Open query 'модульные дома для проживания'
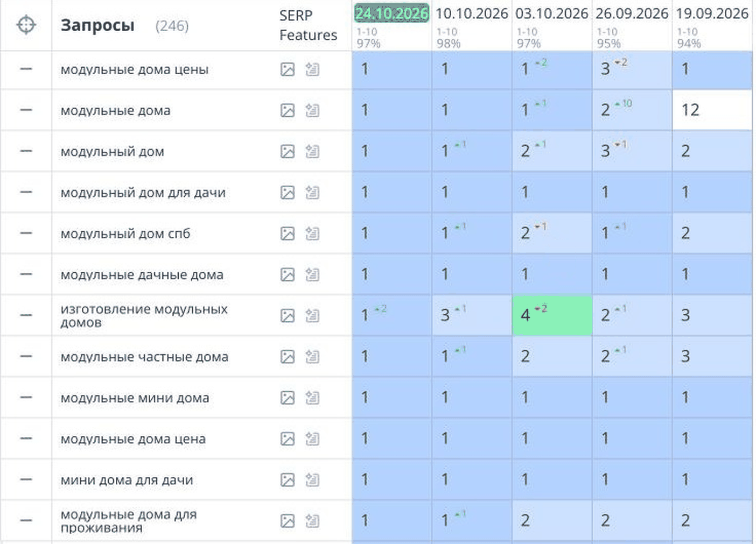This screenshot has height=544, width=756. click(x=129, y=521)
